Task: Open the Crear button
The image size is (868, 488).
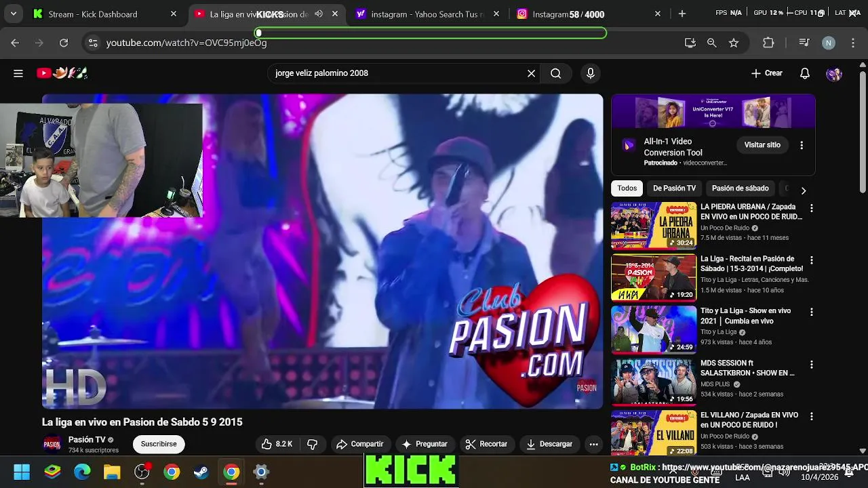Action: click(x=767, y=73)
